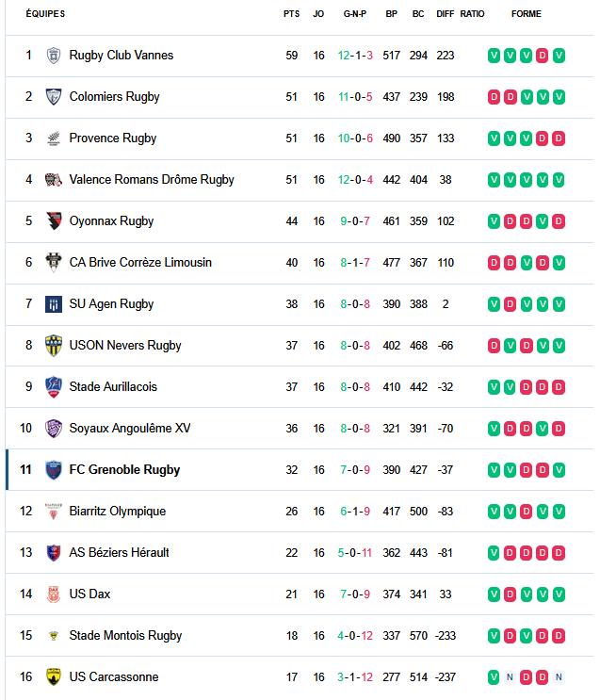600x700 pixels.
Task: Click the US Carcassonne team logo
Action: 54,677
